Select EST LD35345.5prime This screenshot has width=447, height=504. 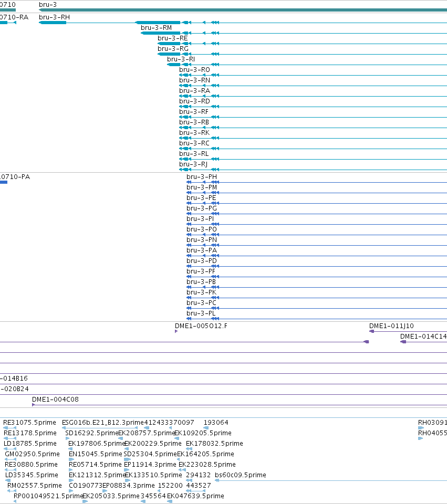tap(32, 475)
